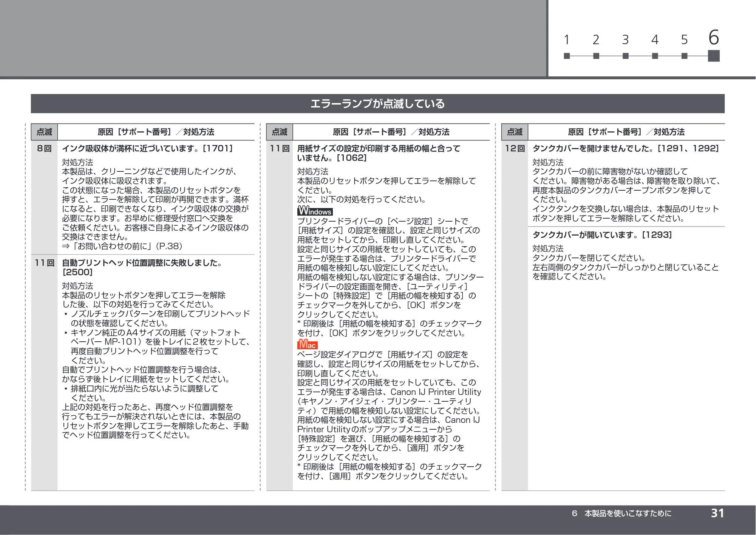Click footer text 6 本製品を使いこなすために
This screenshot has height=535, width=756.
click(x=621, y=513)
